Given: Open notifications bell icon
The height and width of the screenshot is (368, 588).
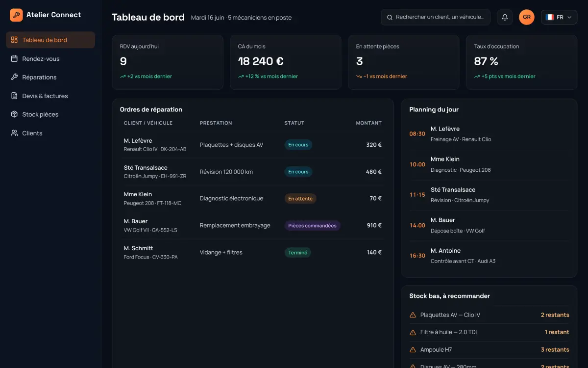Looking at the screenshot, I should pos(505,17).
